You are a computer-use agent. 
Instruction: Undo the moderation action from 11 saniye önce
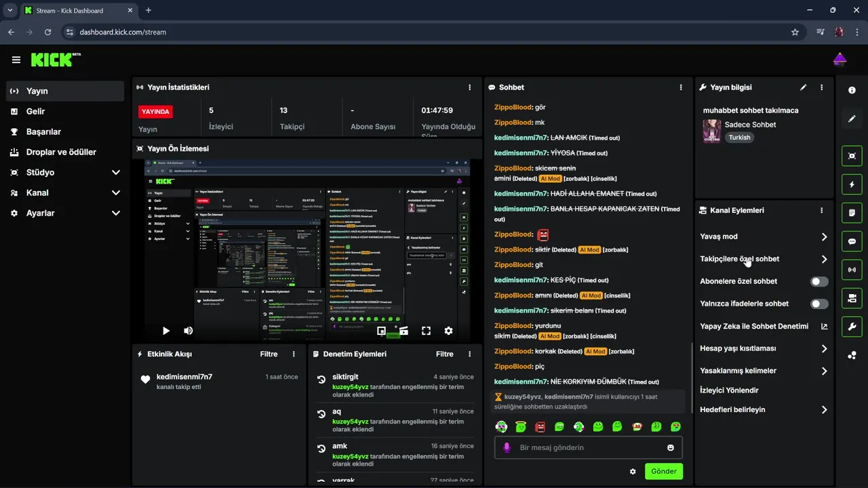321,414
